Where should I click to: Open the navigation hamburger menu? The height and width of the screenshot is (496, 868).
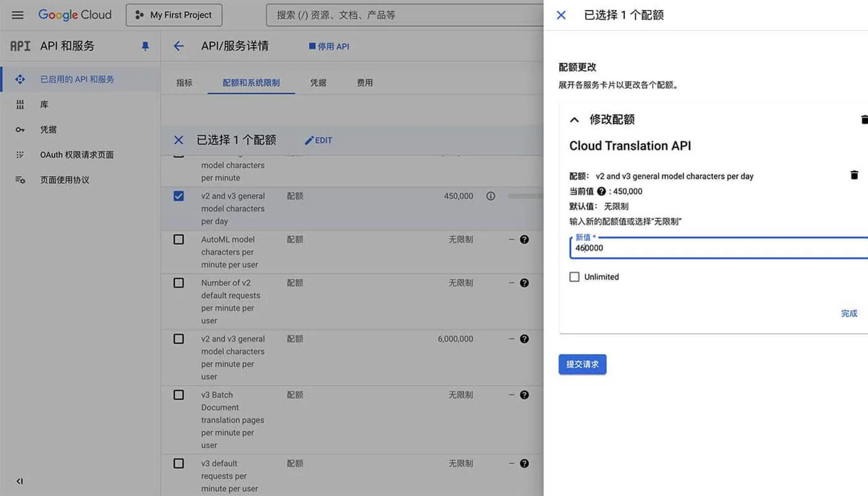17,15
